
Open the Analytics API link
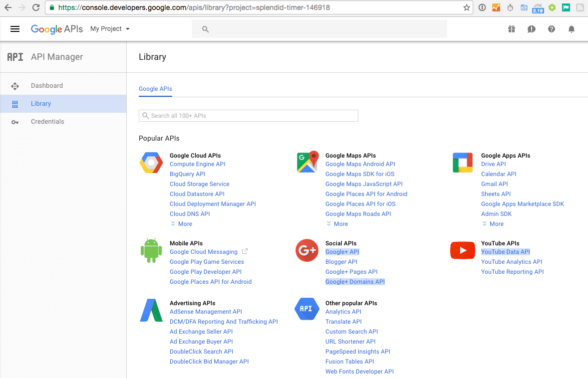click(x=343, y=312)
